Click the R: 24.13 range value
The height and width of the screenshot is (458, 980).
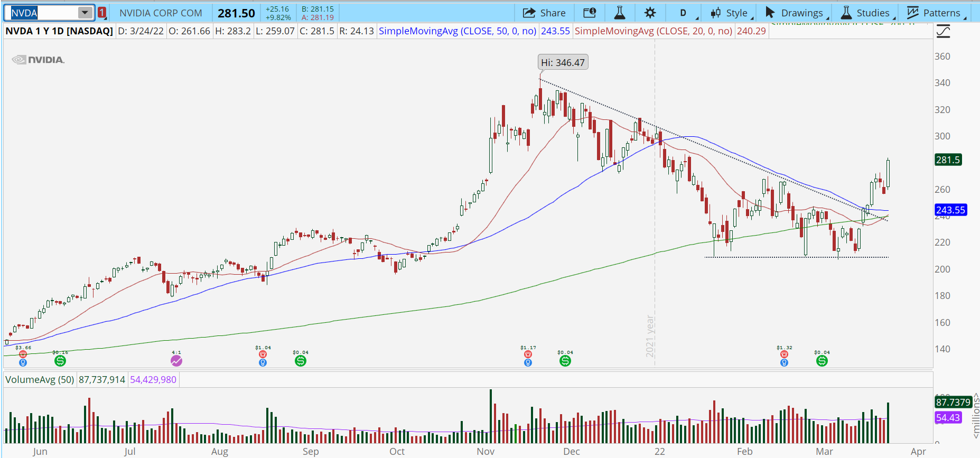point(357,31)
